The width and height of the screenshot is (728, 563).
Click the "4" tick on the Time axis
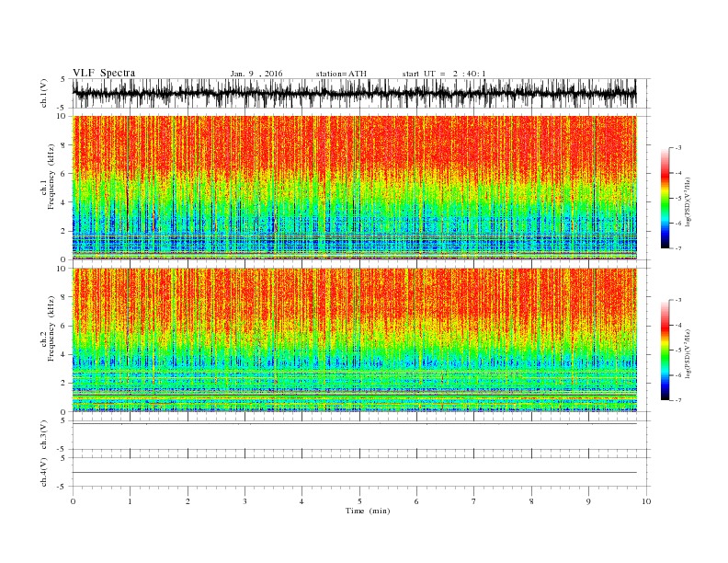pyautogui.click(x=301, y=501)
